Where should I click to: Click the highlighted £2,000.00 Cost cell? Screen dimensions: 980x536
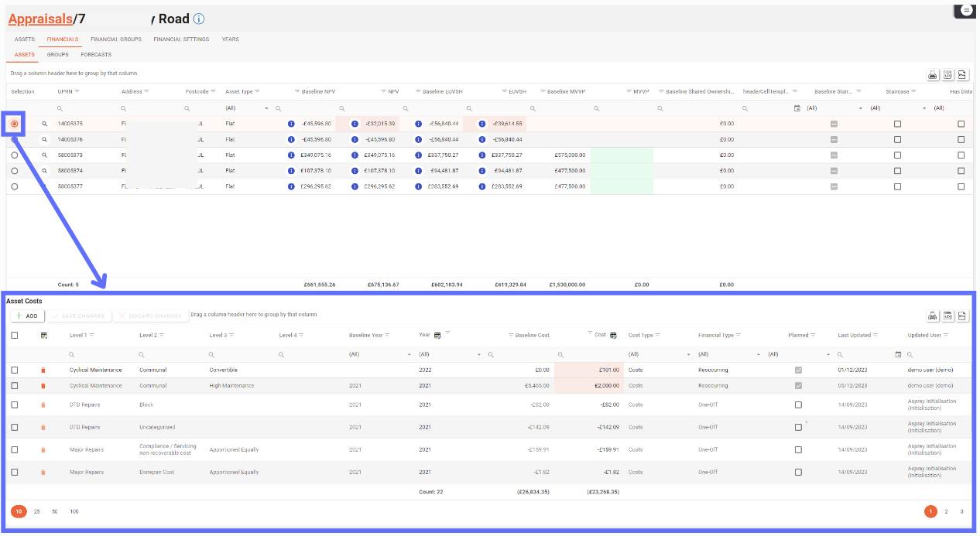click(x=588, y=385)
